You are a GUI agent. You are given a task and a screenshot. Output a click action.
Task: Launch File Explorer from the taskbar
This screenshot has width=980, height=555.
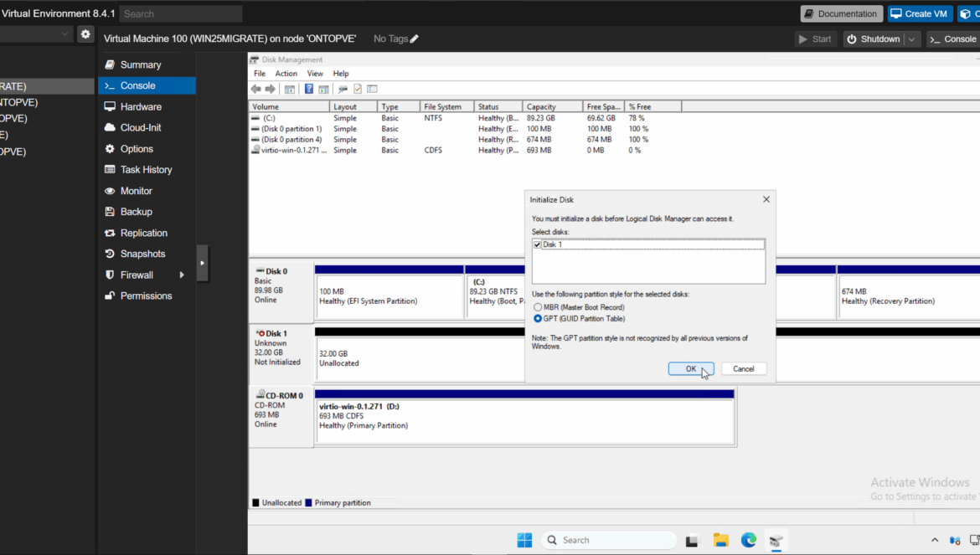(720, 540)
